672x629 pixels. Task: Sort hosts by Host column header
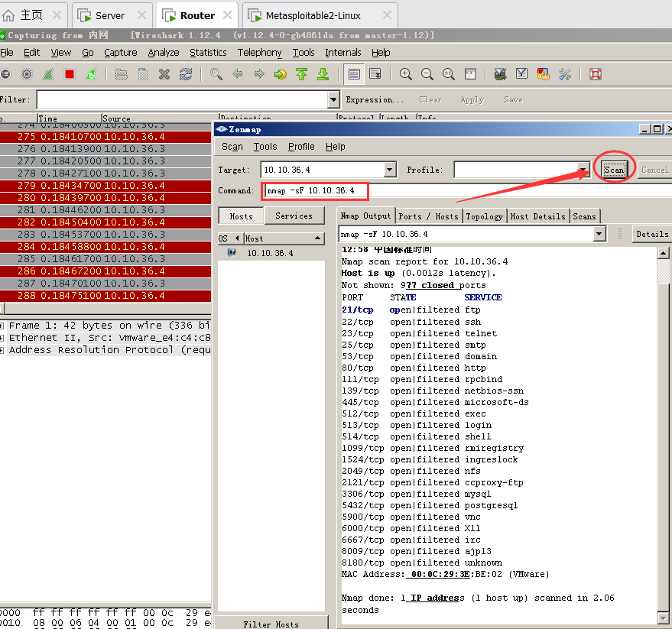pyautogui.click(x=284, y=238)
